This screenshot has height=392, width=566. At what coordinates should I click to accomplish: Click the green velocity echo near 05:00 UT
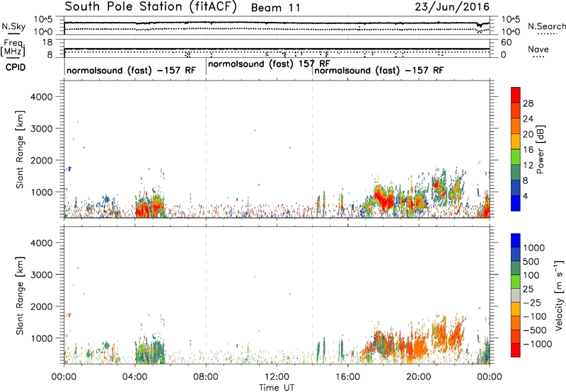[x=157, y=352]
